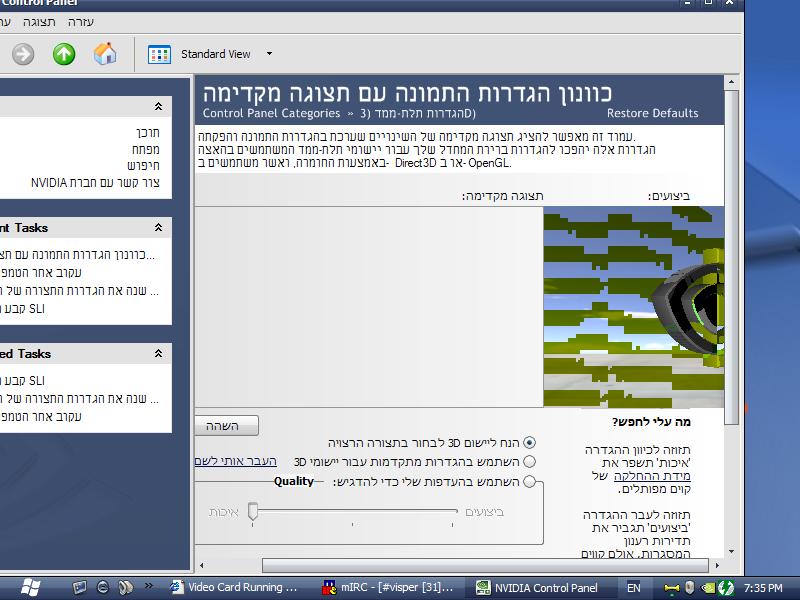
Task: Open תוכן in the sidebar
Action: click(x=148, y=133)
